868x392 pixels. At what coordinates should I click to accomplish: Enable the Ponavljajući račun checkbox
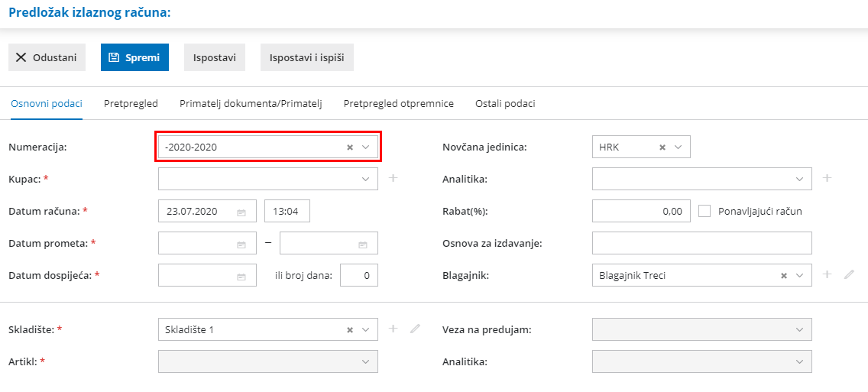pyautogui.click(x=704, y=211)
